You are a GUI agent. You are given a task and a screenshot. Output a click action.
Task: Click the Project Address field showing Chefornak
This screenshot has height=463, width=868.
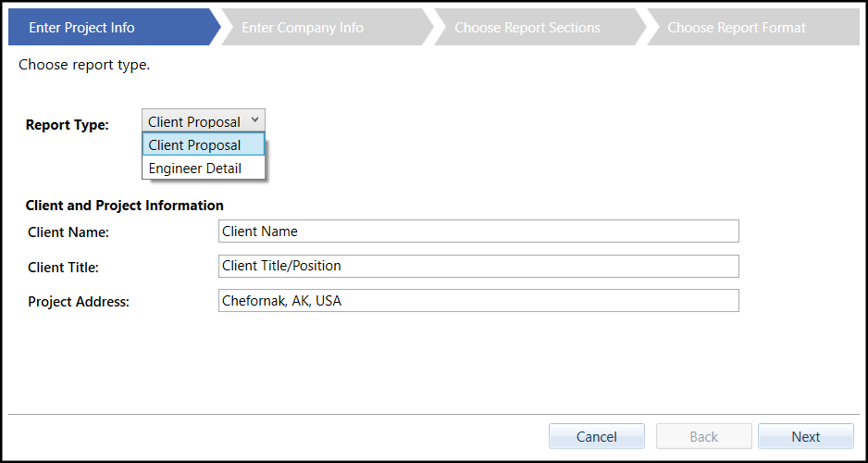pos(478,301)
